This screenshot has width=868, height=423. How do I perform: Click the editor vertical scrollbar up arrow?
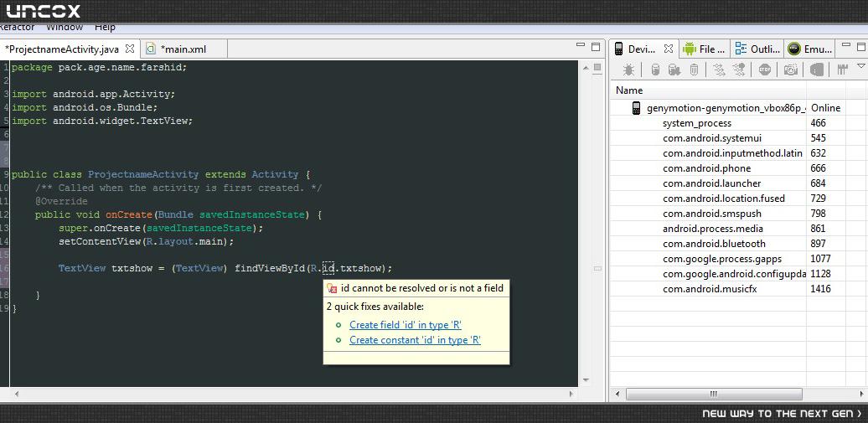586,68
